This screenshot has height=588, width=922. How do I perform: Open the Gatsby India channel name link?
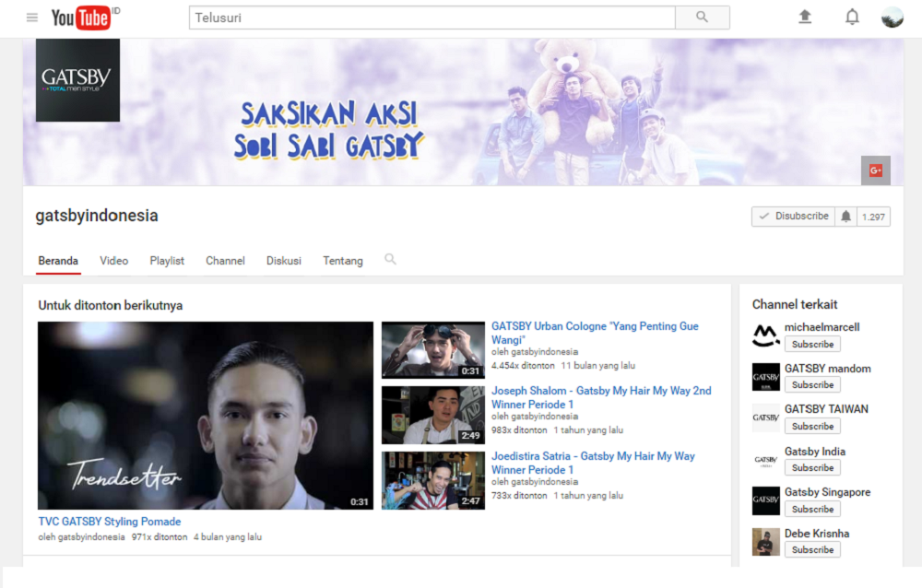click(x=815, y=452)
